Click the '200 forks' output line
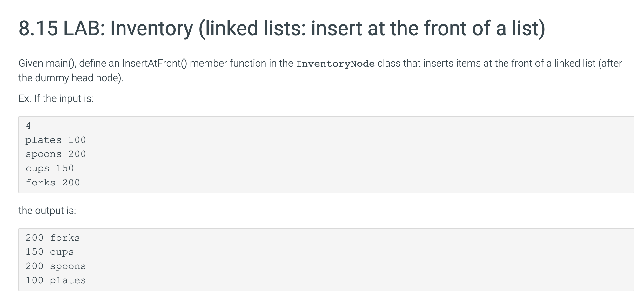 click(53, 238)
